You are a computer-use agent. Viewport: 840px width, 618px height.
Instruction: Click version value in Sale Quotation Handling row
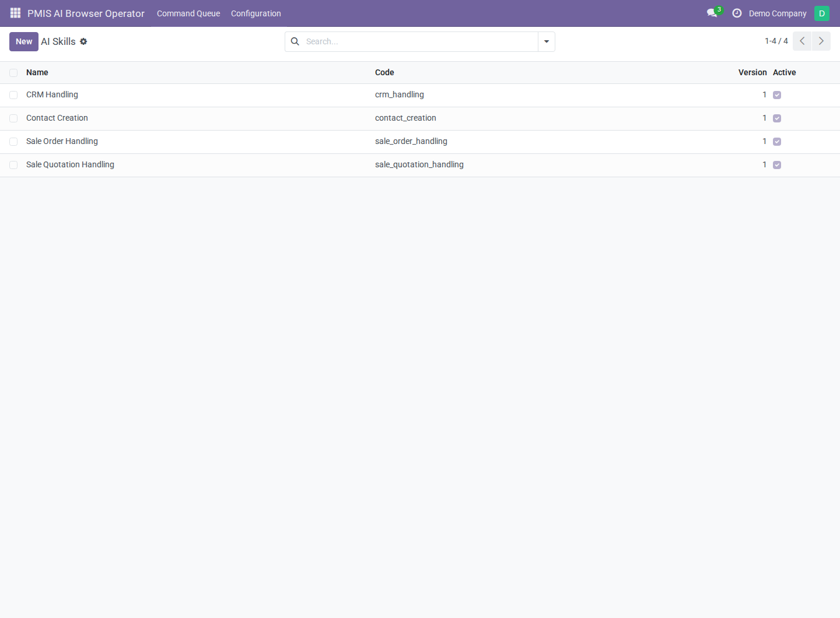(764, 164)
